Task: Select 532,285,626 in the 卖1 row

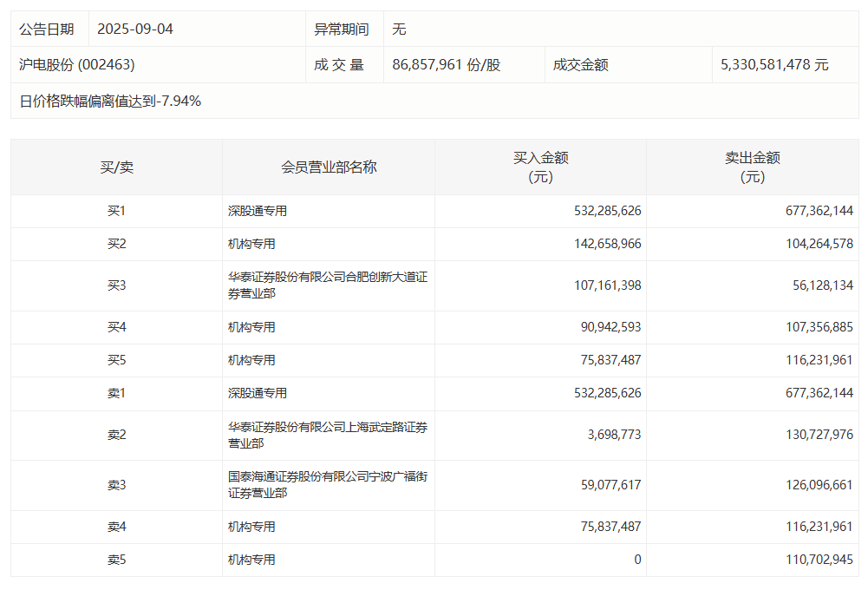Action: tap(607, 393)
